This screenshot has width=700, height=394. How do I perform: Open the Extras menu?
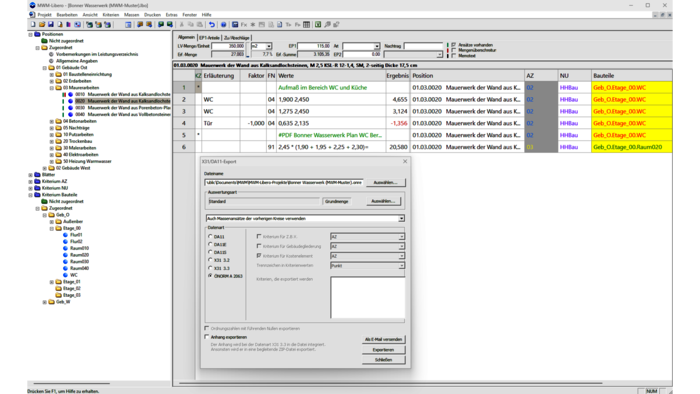point(171,15)
